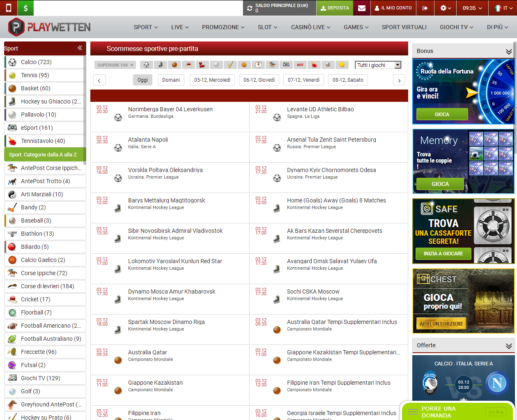
Task: Open the messages envelope icon
Action: pyautogui.click(x=361, y=8)
